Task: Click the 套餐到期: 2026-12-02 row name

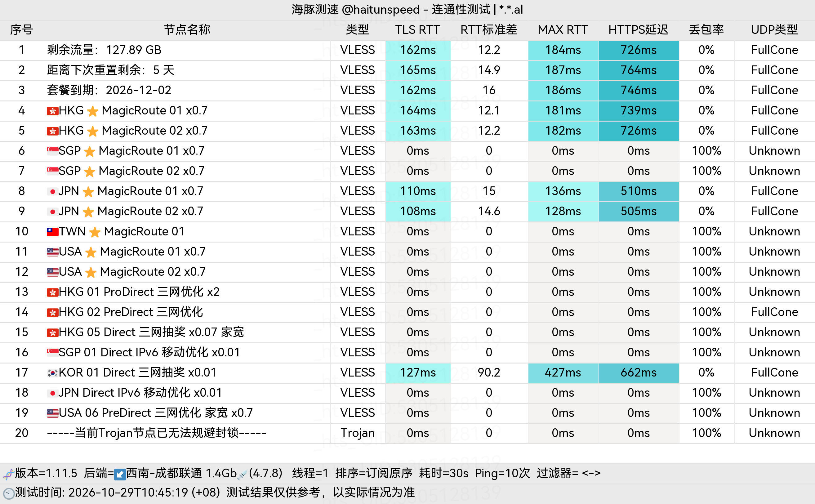Action: coord(109,91)
